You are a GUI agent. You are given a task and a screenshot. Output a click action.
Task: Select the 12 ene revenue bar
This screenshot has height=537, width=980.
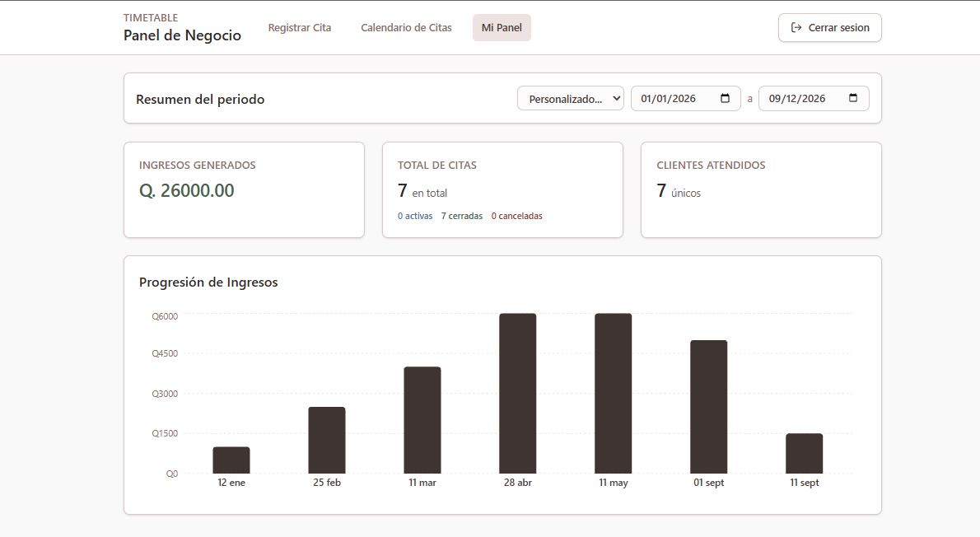tap(231, 460)
